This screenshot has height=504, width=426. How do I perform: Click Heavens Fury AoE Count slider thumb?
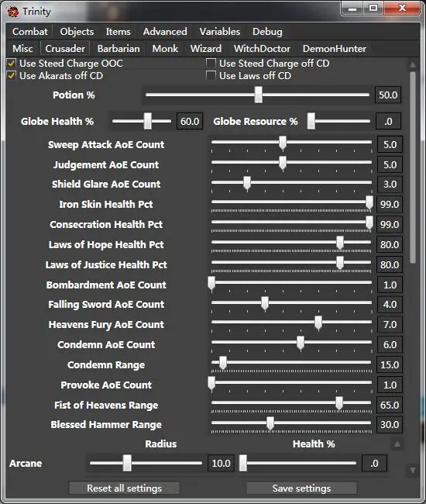(x=318, y=323)
